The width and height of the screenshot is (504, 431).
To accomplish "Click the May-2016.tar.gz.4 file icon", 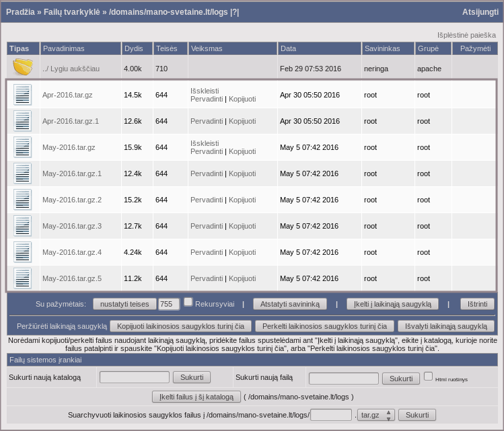I will point(23,252).
